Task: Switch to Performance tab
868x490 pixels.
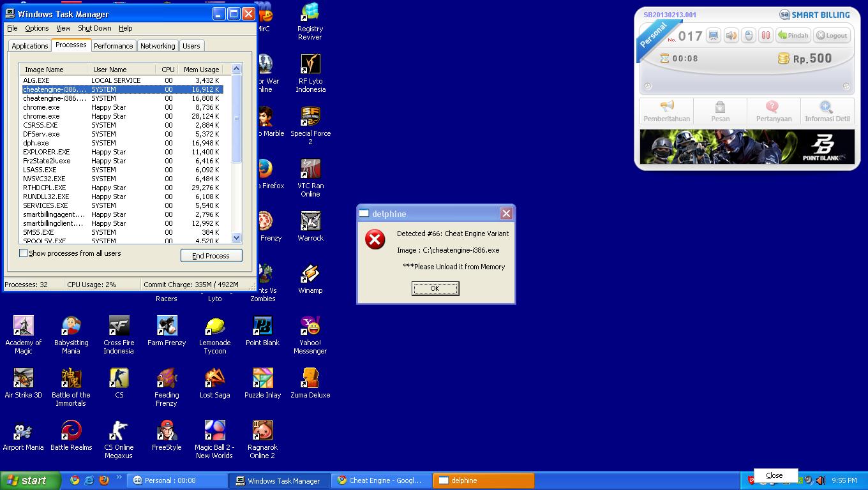Action: pyautogui.click(x=113, y=46)
